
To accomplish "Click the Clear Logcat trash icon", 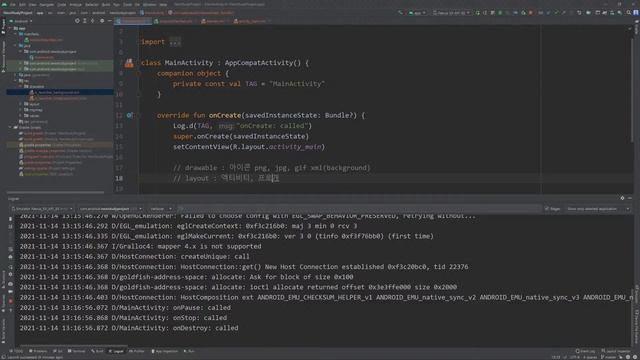I will 11,219.
